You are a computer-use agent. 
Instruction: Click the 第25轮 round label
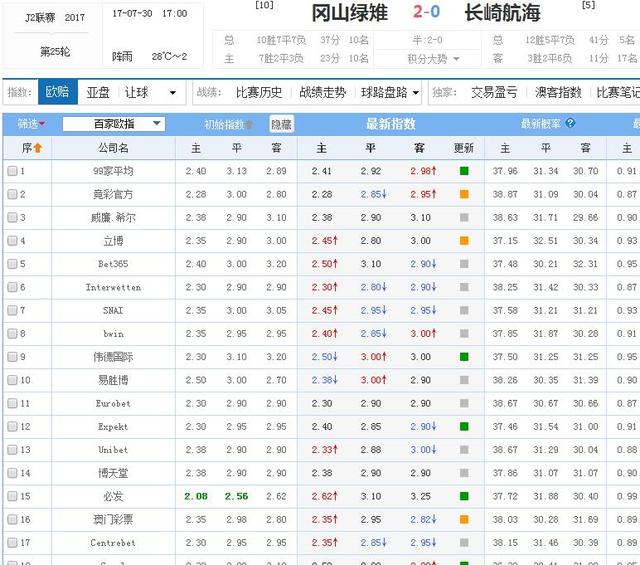click(x=55, y=52)
